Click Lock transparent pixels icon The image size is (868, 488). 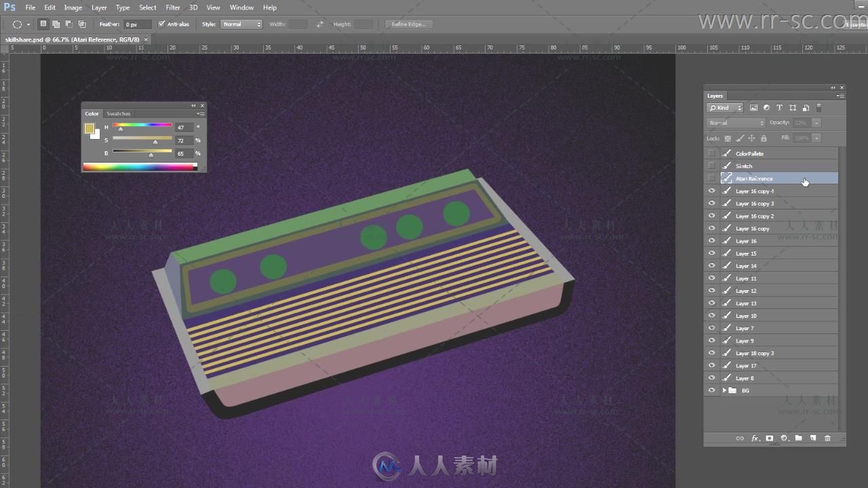[x=728, y=138]
